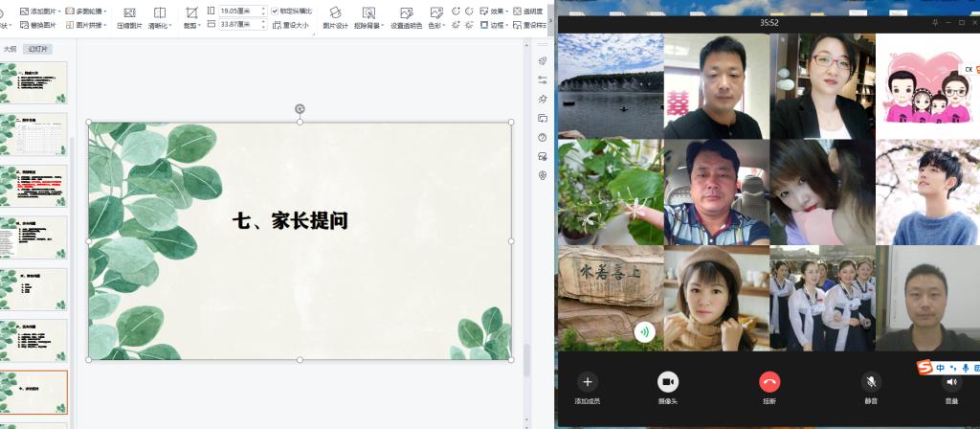This screenshot has height=429, width=980.
Task: Select the slide thumbnail with red highlighted text
Action: [x=34, y=187]
